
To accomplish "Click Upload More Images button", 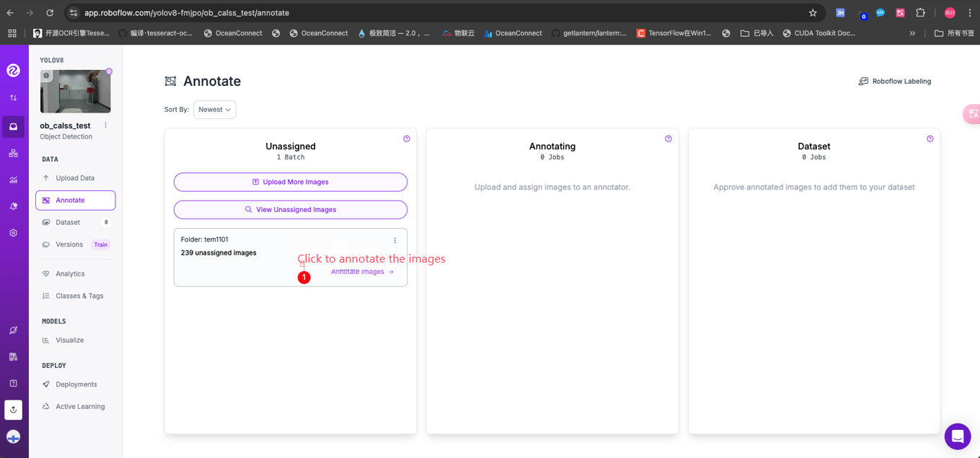I will click(x=290, y=182).
